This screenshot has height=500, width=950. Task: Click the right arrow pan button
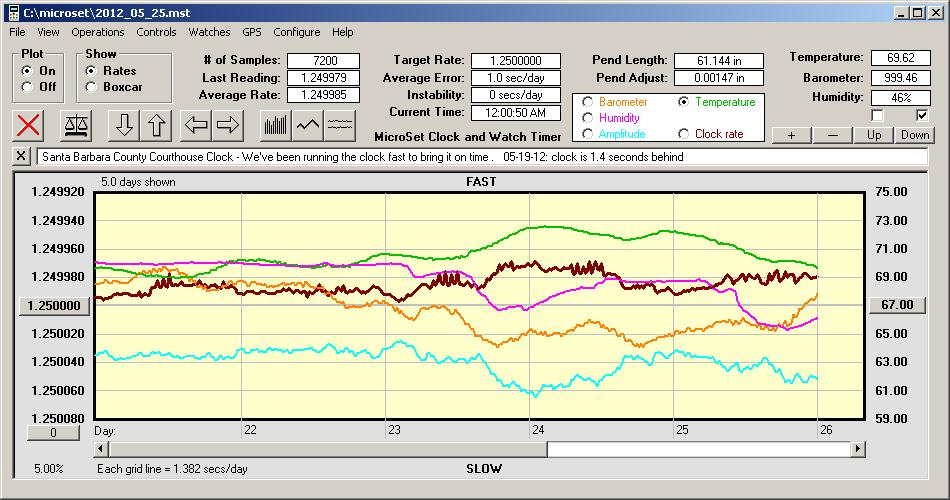(x=228, y=125)
